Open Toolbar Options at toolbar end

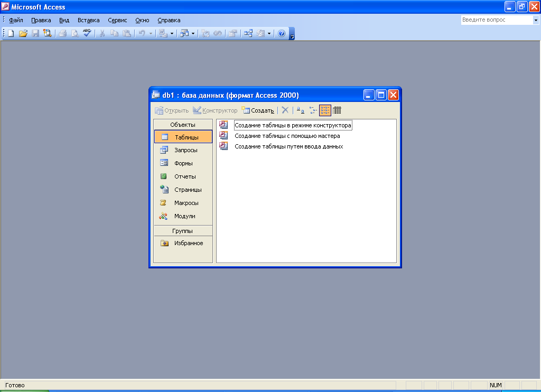coord(292,34)
